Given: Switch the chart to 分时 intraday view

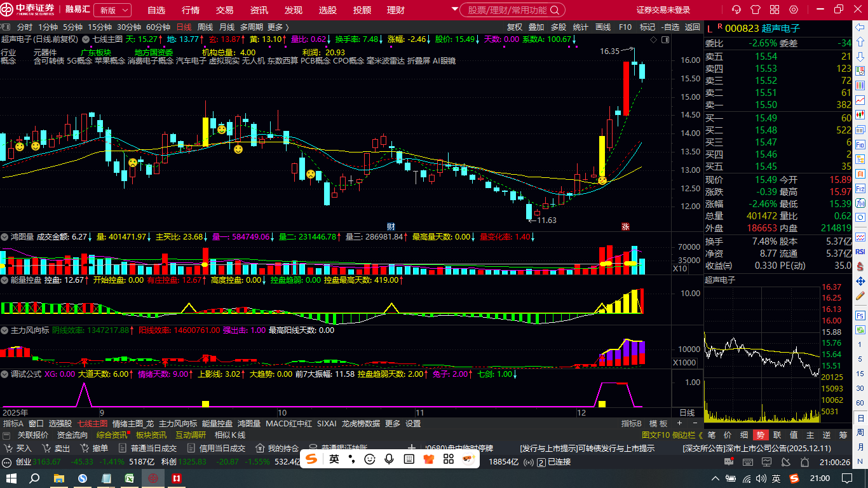Looking at the screenshot, I should pyautogui.click(x=25, y=27).
